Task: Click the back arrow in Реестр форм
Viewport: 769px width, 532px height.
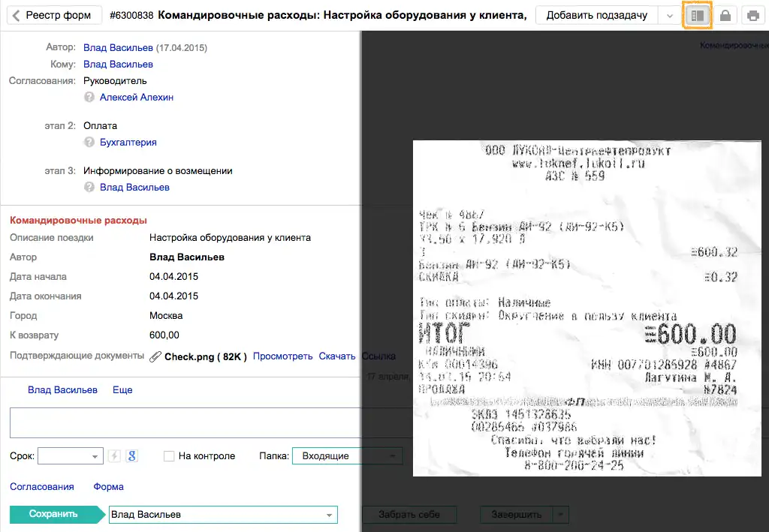Action: click(17, 16)
